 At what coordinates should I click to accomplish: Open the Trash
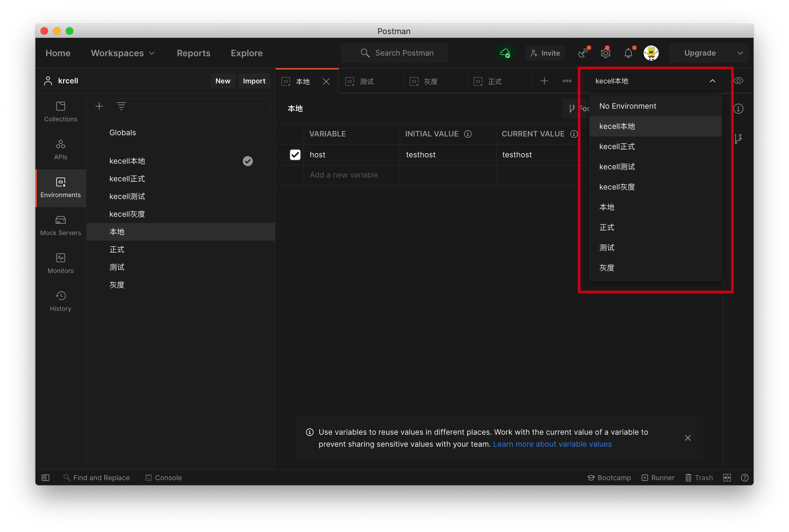699,477
